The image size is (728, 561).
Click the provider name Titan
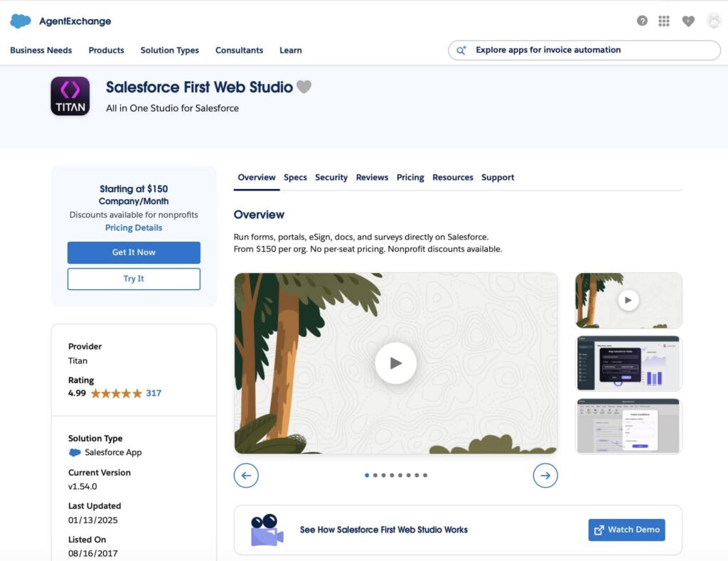click(x=77, y=360)
